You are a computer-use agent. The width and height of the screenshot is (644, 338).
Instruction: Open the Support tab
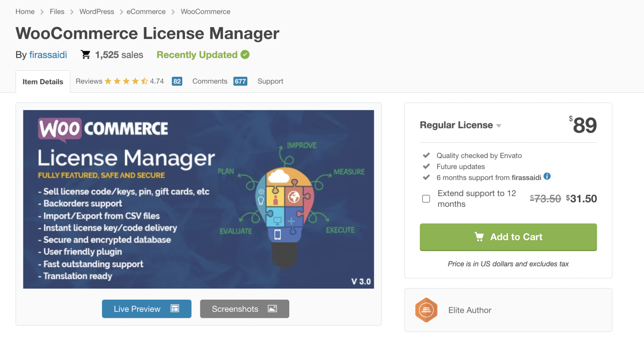(270, 81)
